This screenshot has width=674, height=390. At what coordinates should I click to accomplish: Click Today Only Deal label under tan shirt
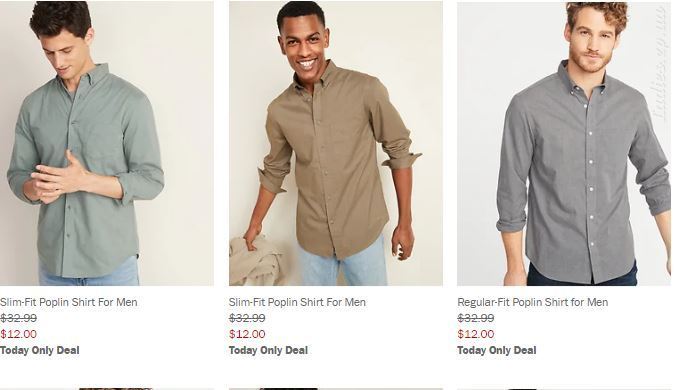point(268,350)
